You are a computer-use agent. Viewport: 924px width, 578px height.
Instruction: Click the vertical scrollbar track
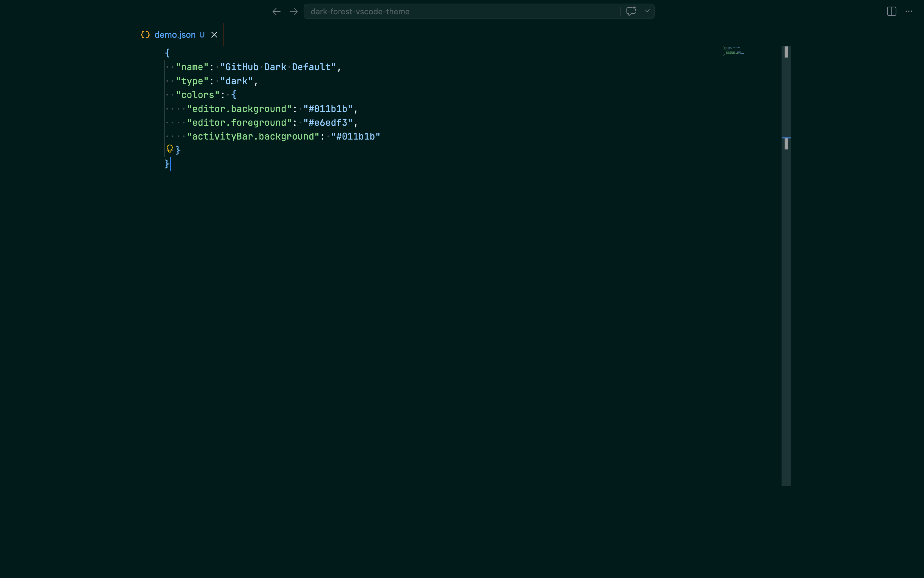(x=786, y=266)
